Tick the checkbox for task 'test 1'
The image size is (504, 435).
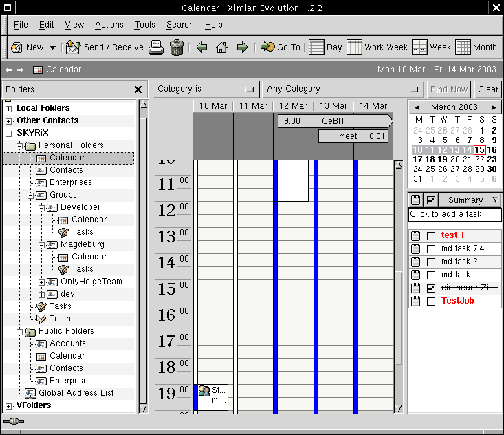(x=431, y=236)
